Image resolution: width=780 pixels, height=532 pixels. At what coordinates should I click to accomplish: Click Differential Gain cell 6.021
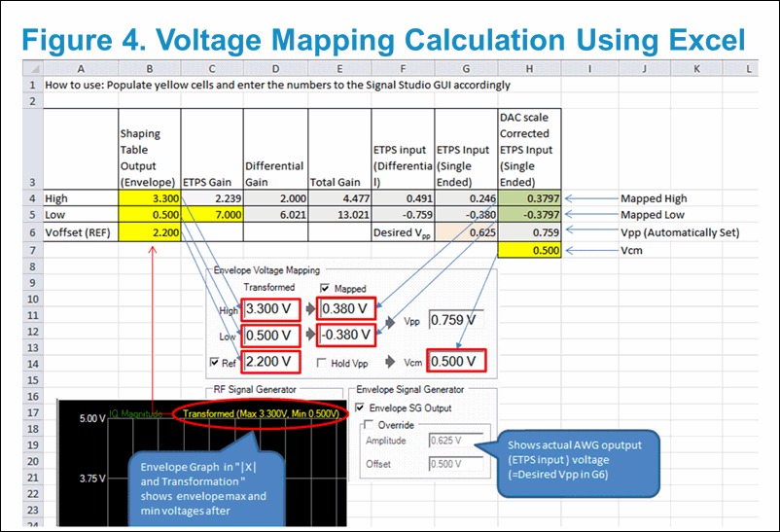(x=275, y=215)
